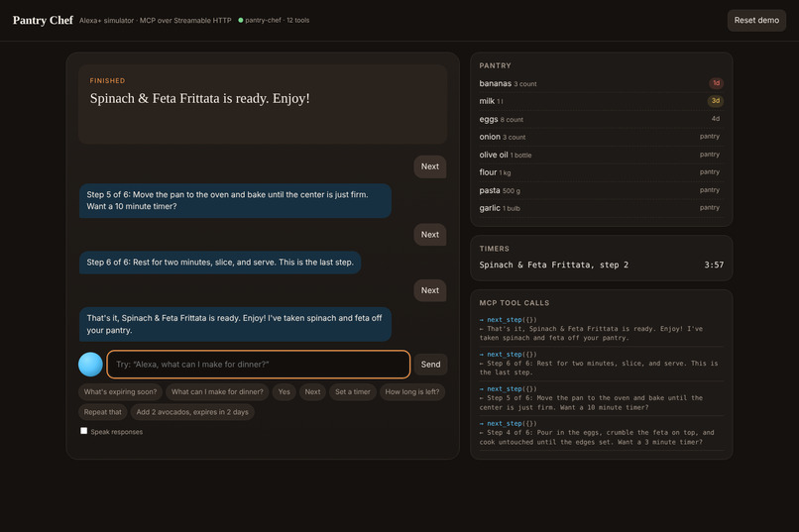Click the "That's it, Spinach & Feta Frittata" chat bubble
Screen dimensions: 799x532
[235, 324]
